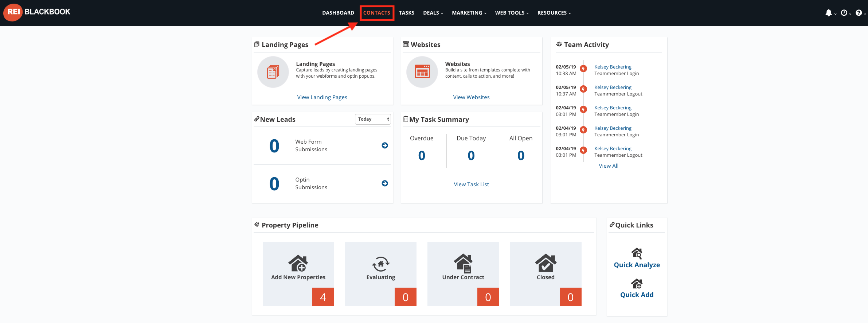Expand the Resources menu
The width and height of the screenshot is (868, 323).
[x=554, y=13]
